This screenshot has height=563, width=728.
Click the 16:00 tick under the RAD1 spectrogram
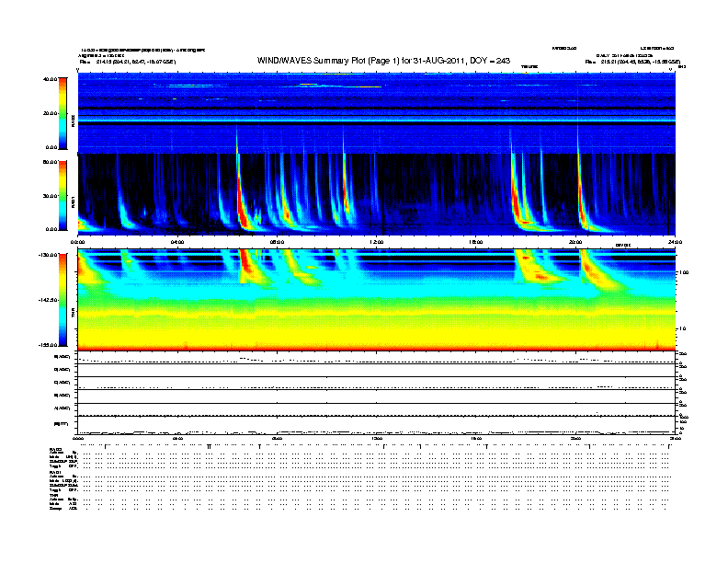tap(476, 242)
